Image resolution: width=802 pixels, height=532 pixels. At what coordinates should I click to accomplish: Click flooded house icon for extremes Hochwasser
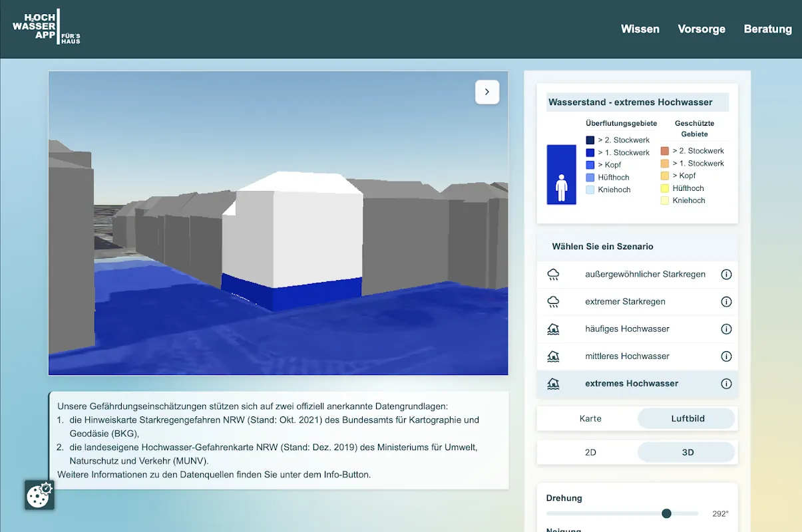553,384
